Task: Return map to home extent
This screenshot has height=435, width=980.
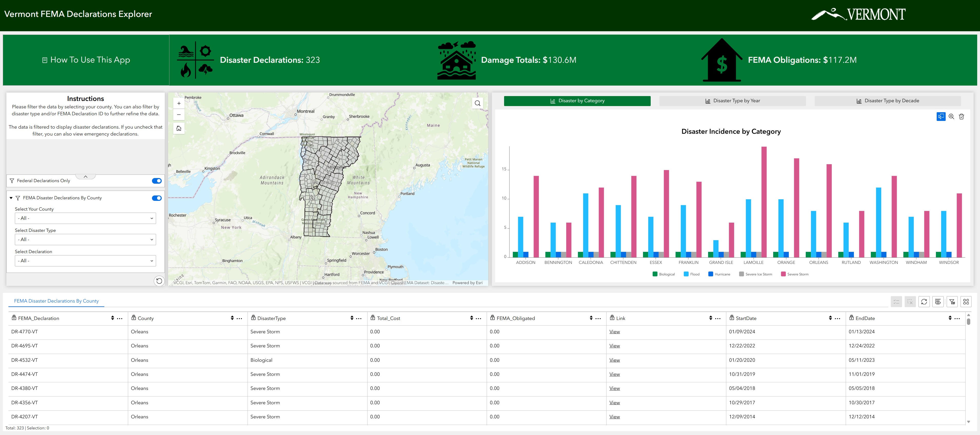Action: point(179,129)
